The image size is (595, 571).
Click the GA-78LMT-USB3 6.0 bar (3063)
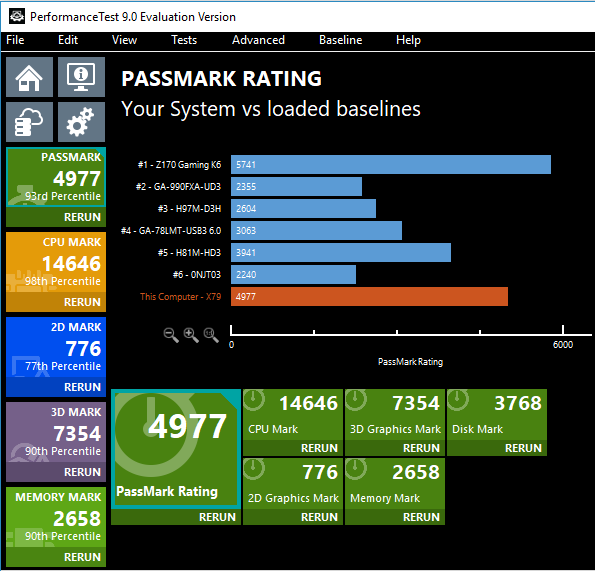coord(316,231)
